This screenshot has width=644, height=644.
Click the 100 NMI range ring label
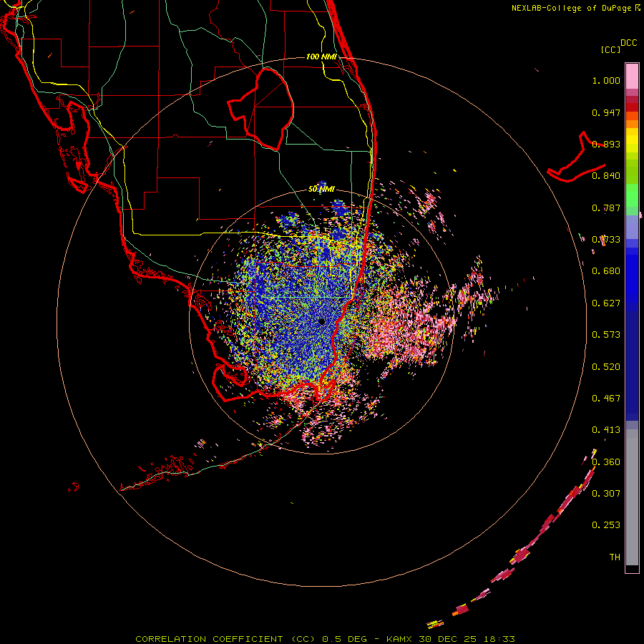pos(321,57)
